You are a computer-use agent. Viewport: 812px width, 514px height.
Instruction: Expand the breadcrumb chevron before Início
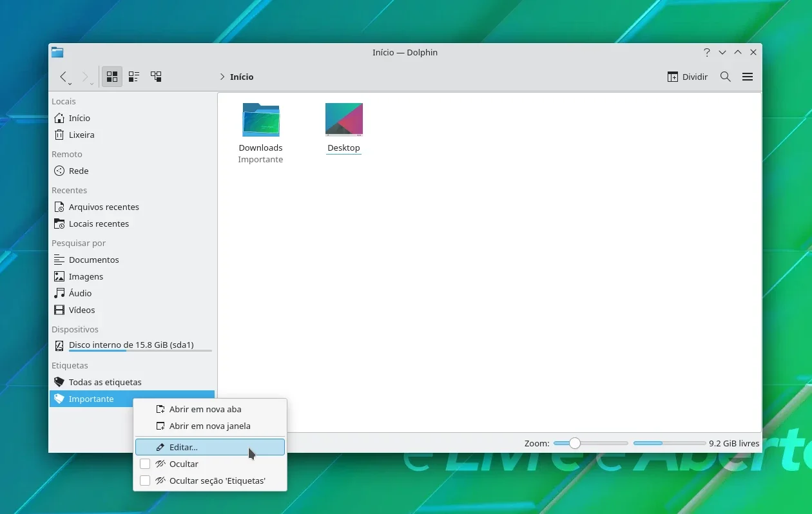(222, 77)
